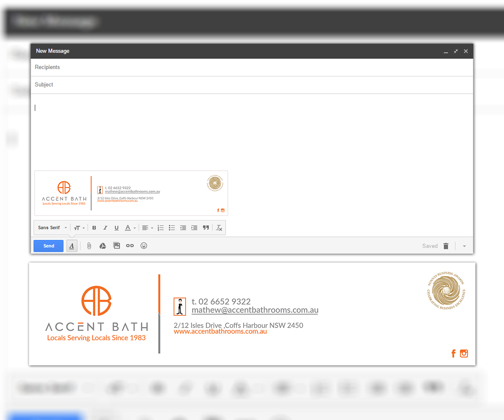
Task: Open the Sans Serif font dropdown
Action: click(x=51, y=228)
